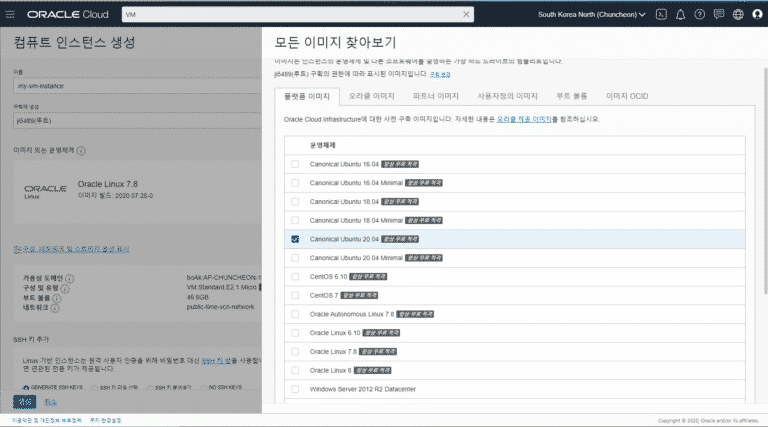The width and height of the screenshot is (768, 427).
Task: Click the Oracle Cloud logo
Action: 68,15
